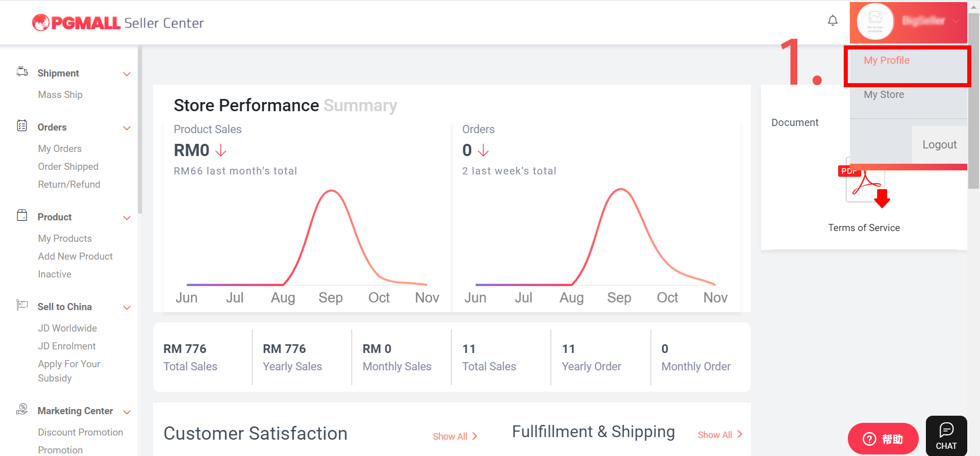Click Apply For Your Subsidy
Viewport: 980px width, 456px height.
point(69,371)
